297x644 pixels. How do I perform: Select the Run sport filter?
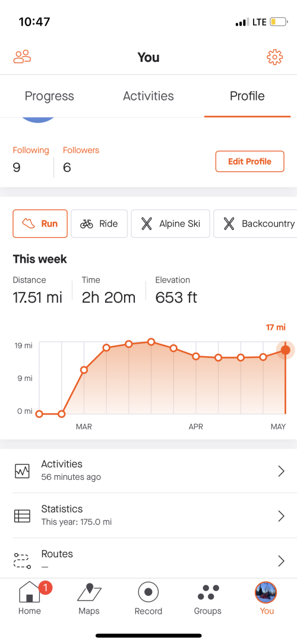click(40, 224)
